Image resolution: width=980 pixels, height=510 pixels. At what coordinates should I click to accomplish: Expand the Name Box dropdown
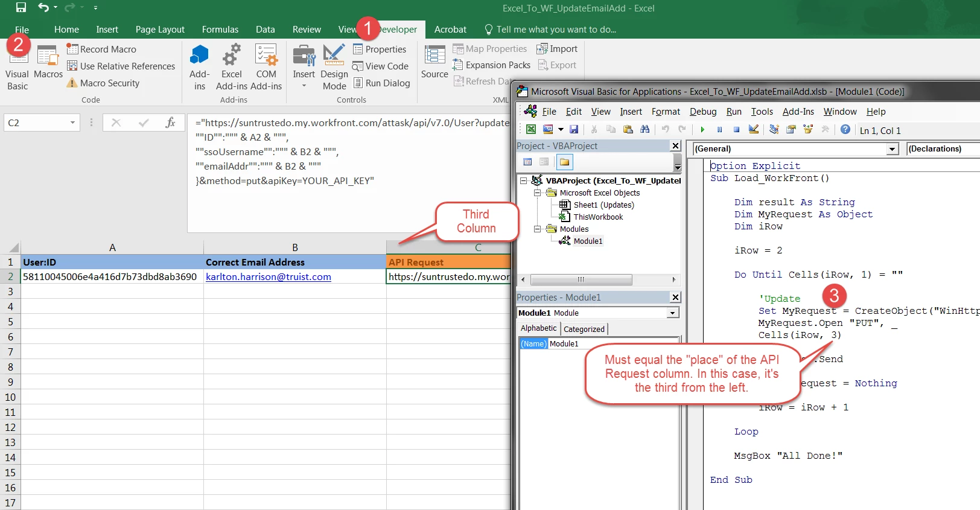click(x=72, y=123)
